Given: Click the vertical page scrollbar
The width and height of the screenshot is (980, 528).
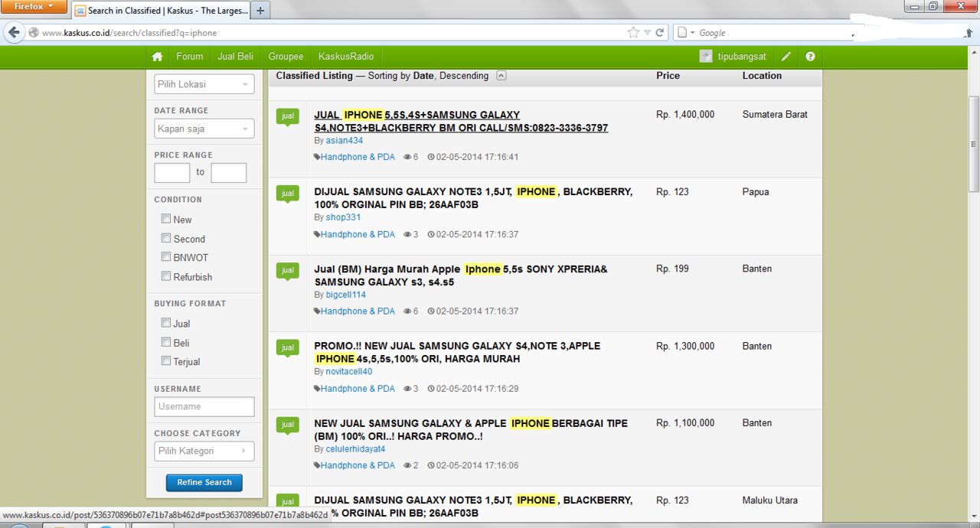Looking at the screenshot, I should pos(974,144).
